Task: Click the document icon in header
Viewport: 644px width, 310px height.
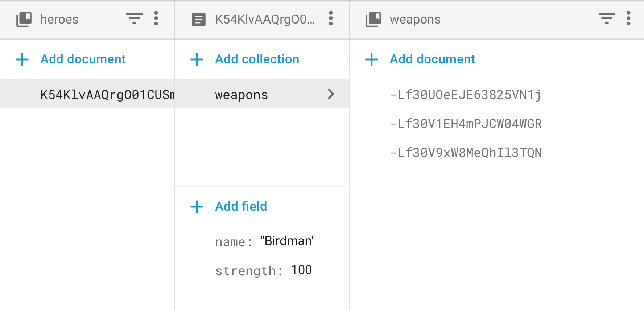Action: (198, 20)
